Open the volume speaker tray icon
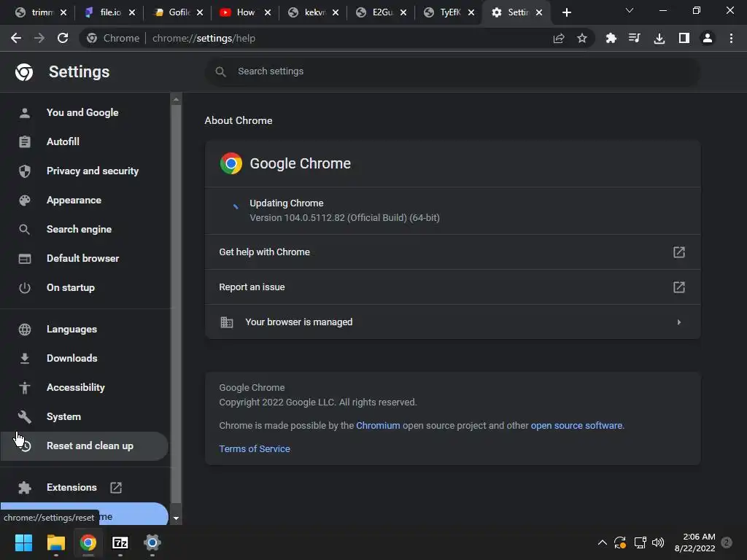This screenshot has height=560, width=747. coord(658,542)
